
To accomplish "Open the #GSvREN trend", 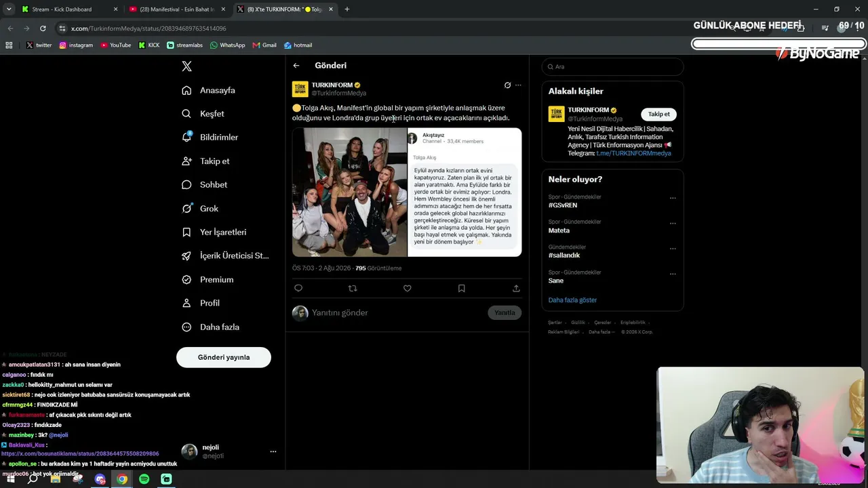I will tap(563, 205).
